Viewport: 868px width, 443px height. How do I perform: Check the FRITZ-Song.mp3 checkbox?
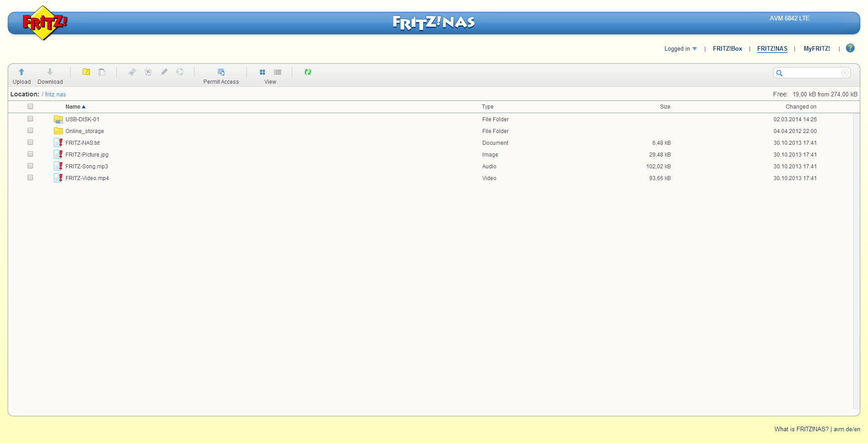pos(30,166)
